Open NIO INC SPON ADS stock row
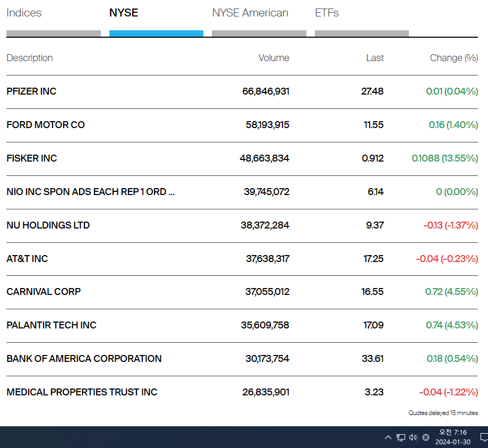Image resolution: width=488 pixels, height=448 pixels. coord(242,192)
